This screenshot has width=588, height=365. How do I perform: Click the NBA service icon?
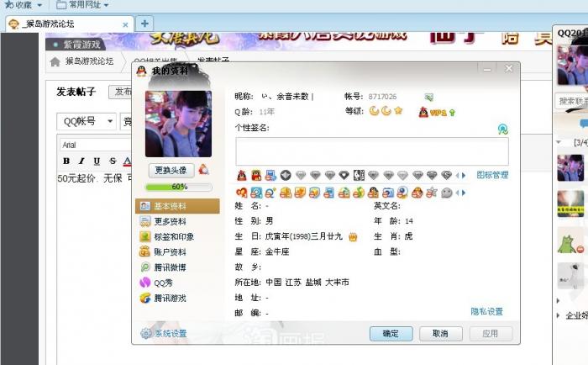[x=359, y=175]
